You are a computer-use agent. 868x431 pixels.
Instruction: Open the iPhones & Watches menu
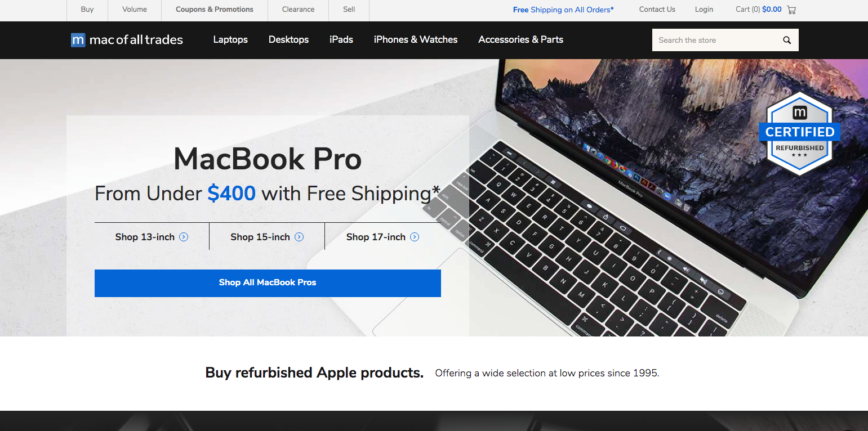tap(416, 39)
